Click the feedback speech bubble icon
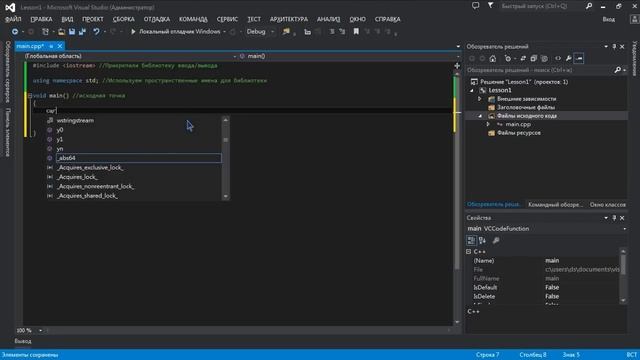 point(476,6)
